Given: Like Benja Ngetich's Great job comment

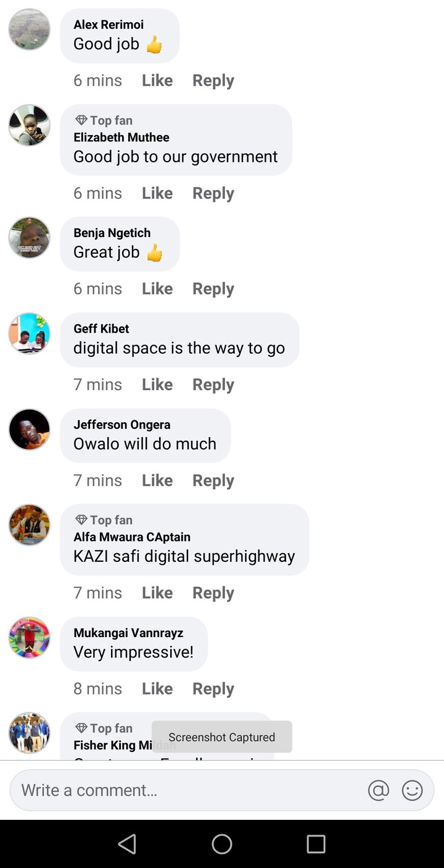Looking at the screenshot, I should pos(157,288).
